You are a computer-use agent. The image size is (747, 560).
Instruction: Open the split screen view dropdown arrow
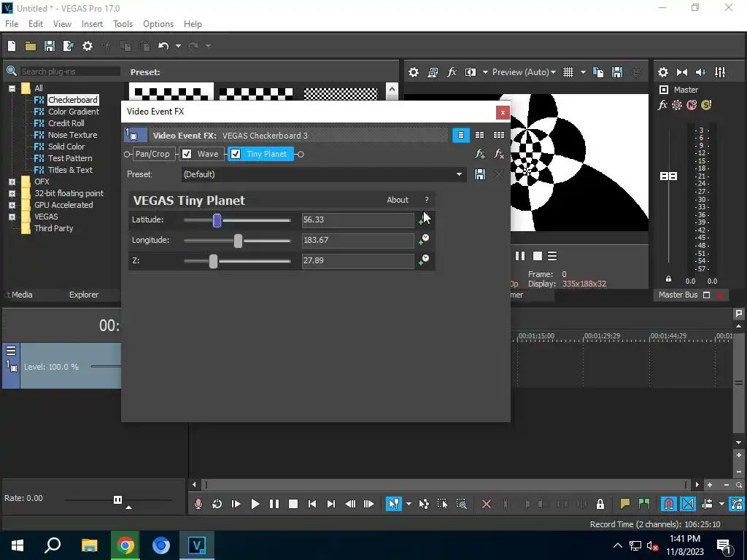(x=485, y=72)
